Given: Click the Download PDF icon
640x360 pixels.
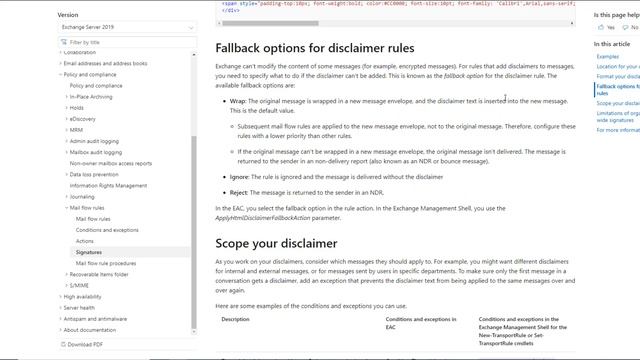Looking at the screenshot, I should (x=63, y=344).
